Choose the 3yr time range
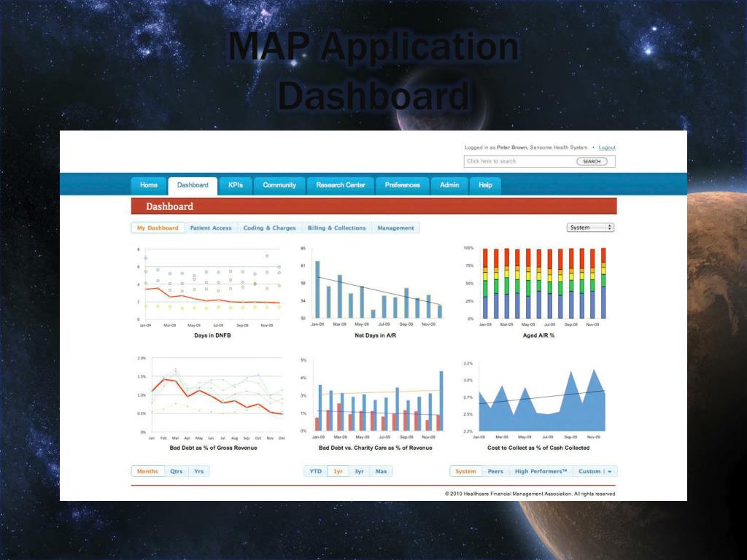The image size is (747, 560). point(359,472)
